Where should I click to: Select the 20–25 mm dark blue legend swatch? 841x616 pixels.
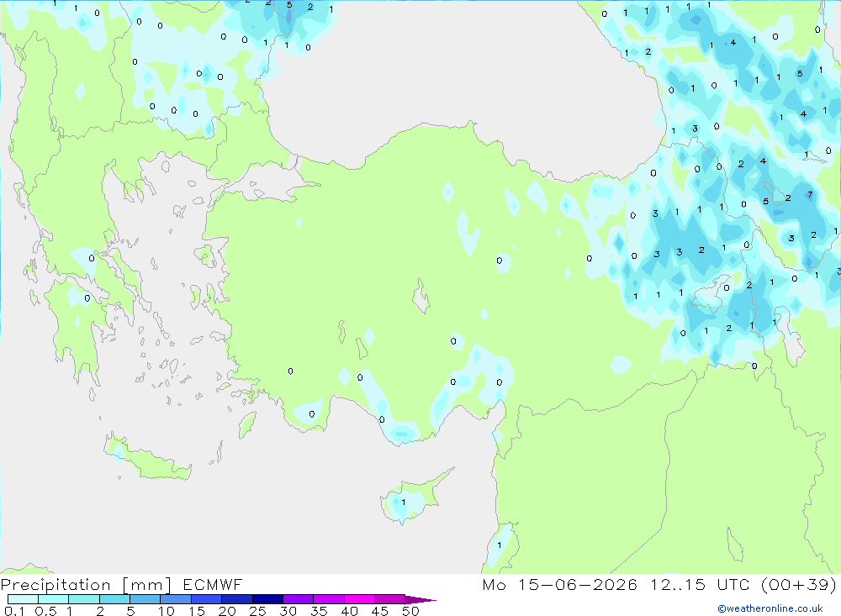coord(236,599)
